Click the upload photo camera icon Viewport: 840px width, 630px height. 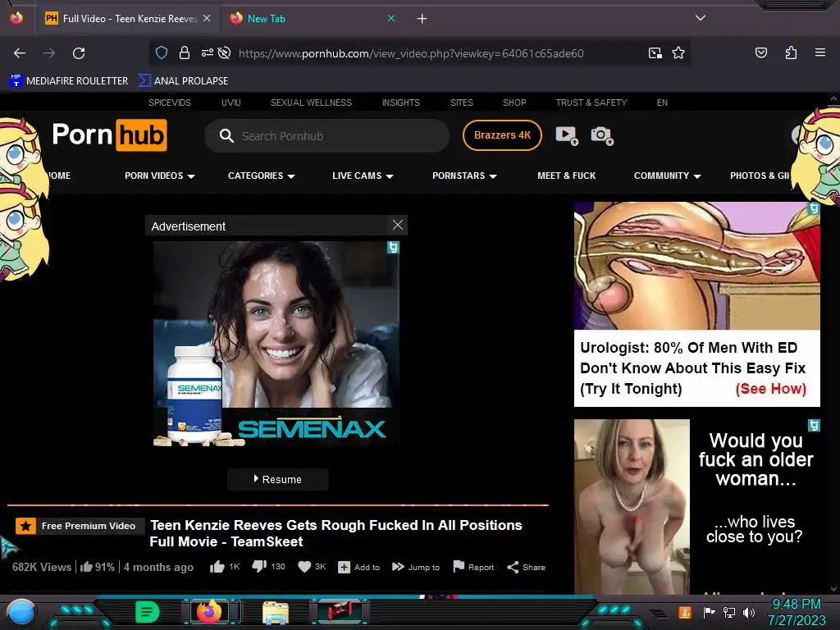602,135
